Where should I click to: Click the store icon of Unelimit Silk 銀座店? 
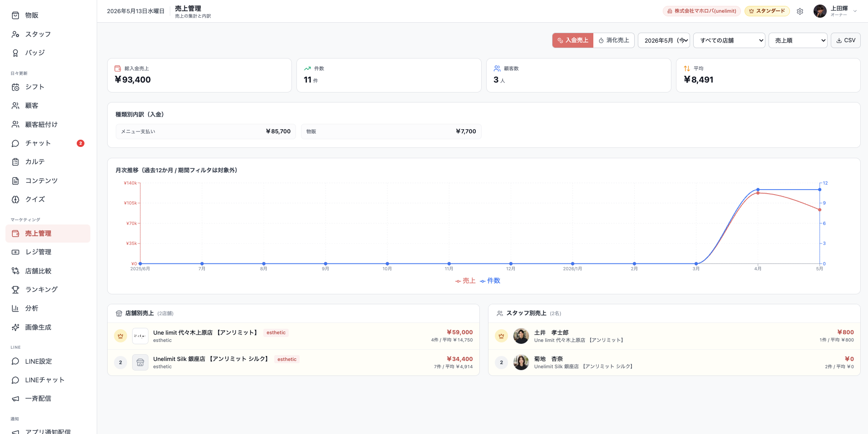[x=140, y=362]
